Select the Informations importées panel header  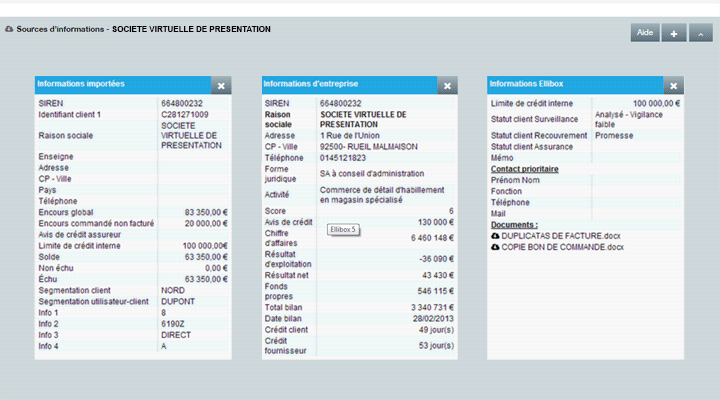122,85
